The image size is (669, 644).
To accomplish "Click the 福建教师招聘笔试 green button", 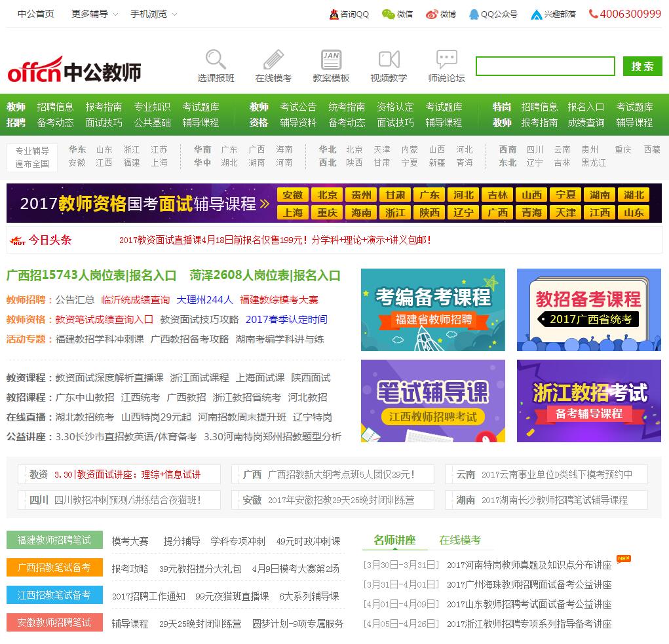I will [x=54, y=540].
